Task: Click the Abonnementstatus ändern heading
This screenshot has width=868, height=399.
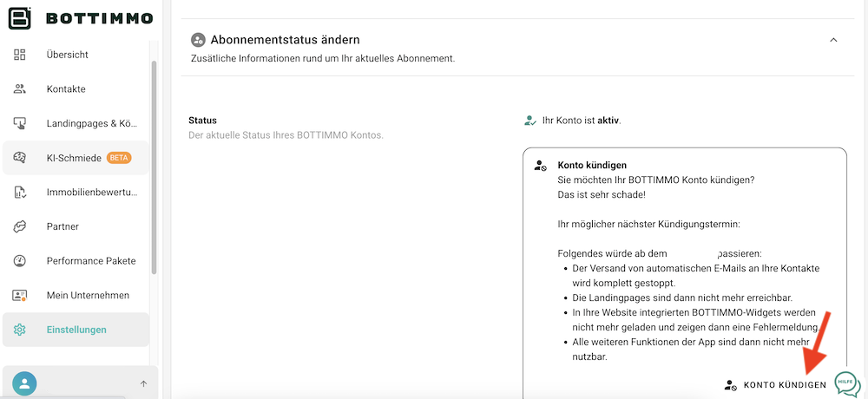Action: (285, 40)
